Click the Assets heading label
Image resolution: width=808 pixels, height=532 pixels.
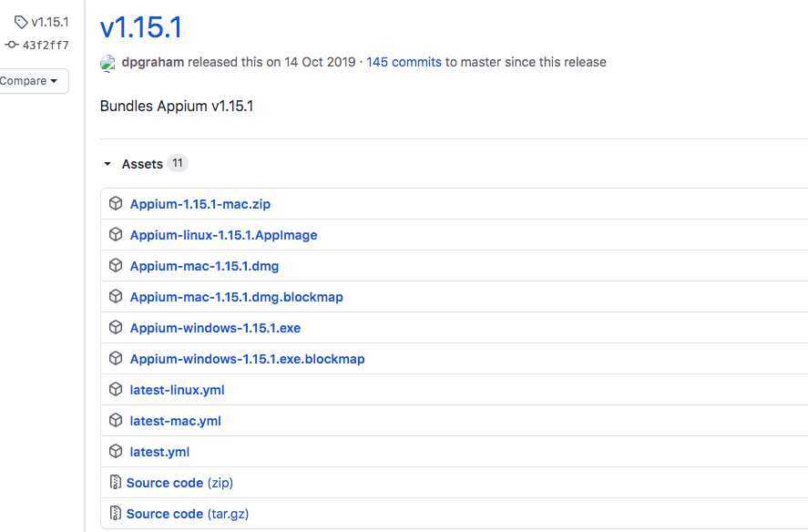(142, 164)
